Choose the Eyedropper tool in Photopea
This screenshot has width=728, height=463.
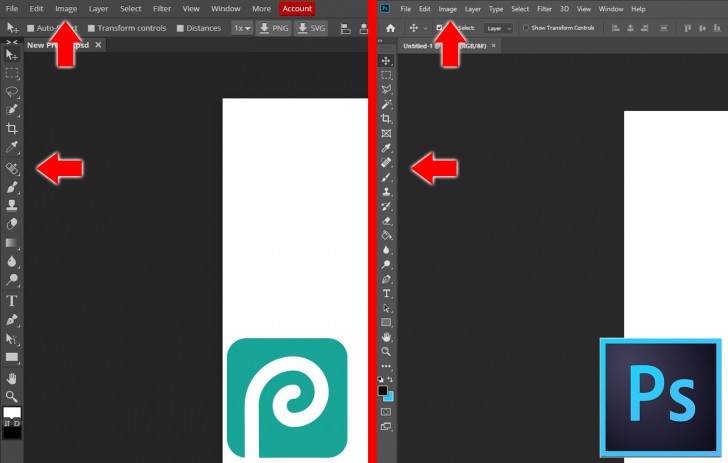click(x=12, y=147)
